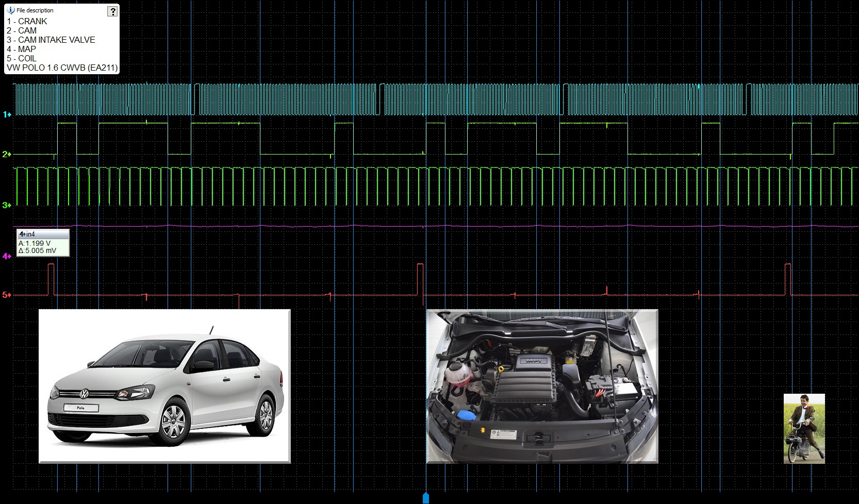859x504 pixels.
Task: Open the white VW Polo car image
Action: (x=164, y=386)
